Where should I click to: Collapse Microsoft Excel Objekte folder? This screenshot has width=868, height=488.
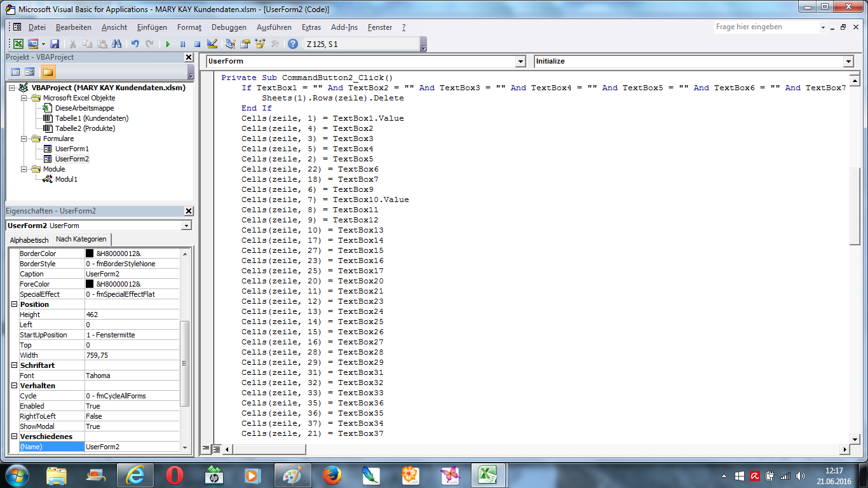[x=24, y=98]
